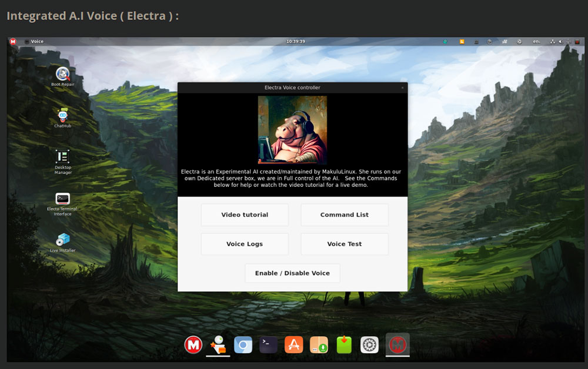Screen dimensions: 588x369
Task: Open the Video tutorial button
Action: point(245,214)
